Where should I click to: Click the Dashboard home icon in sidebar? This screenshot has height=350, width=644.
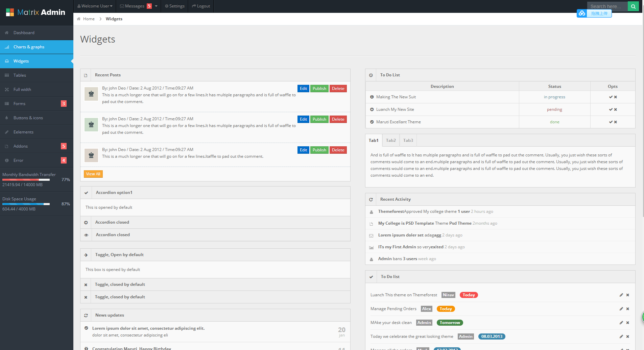pyautogui.click(x=7, y=33)
